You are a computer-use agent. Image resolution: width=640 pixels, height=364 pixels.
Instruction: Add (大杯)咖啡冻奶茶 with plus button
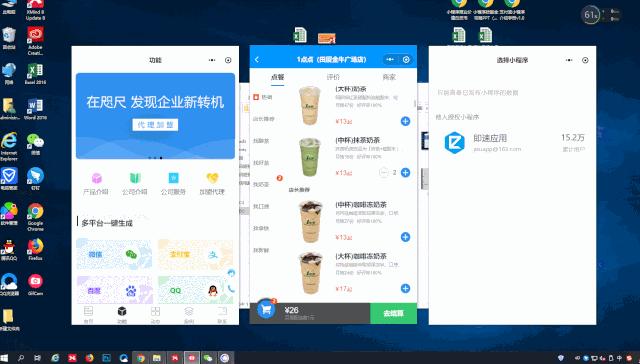click(x=405, y=289)
